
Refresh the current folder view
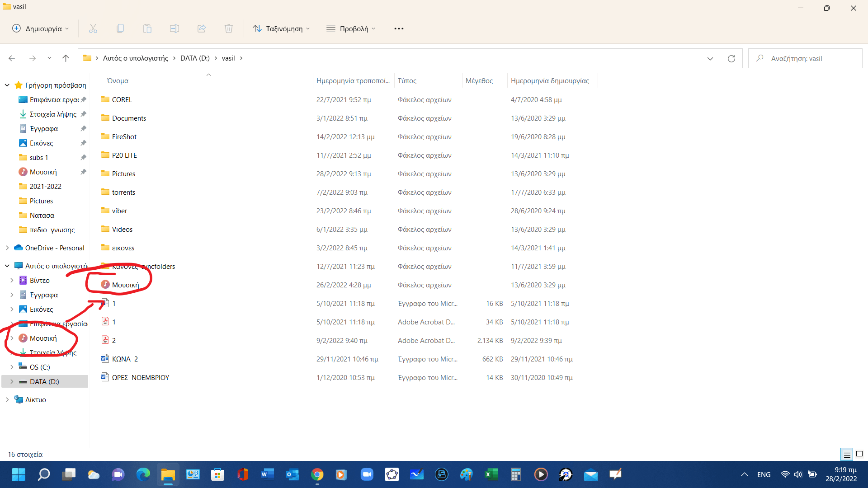(x=731, y=58)
